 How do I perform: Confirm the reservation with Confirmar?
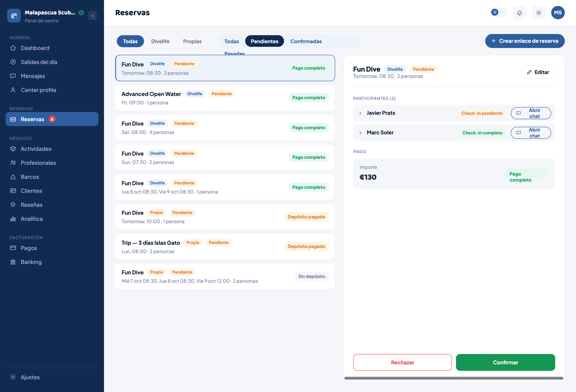[505, 362]
